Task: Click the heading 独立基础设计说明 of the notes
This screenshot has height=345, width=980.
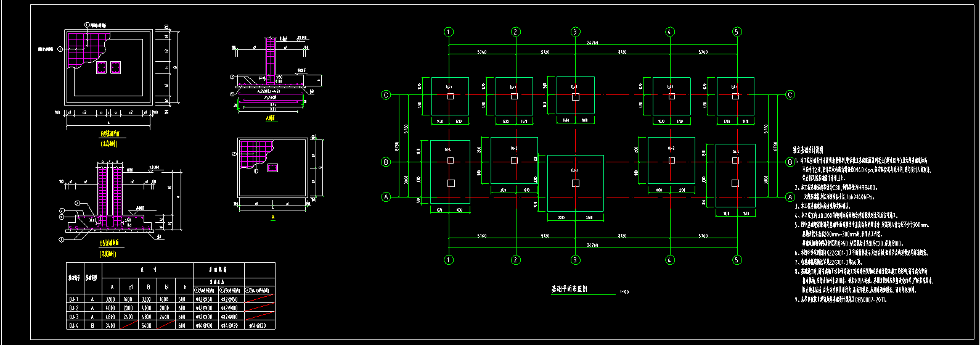Action: [807, 149]
